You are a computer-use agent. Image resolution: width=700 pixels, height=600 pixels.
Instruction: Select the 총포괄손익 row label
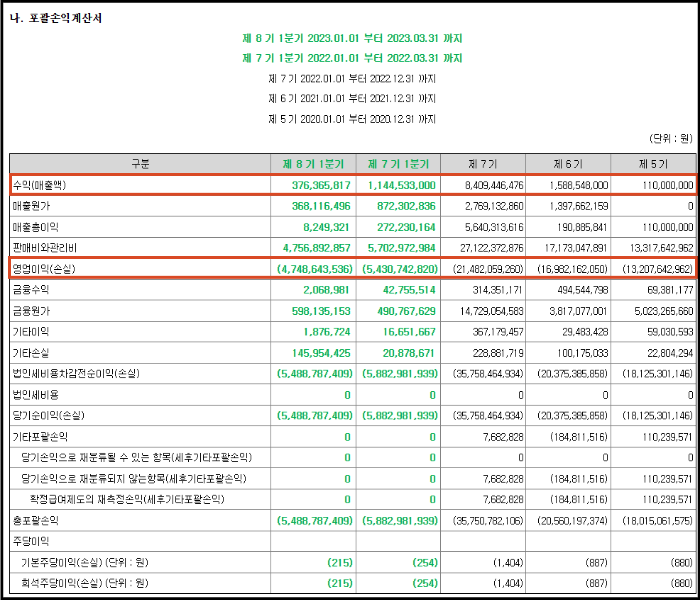coord(35,521)
